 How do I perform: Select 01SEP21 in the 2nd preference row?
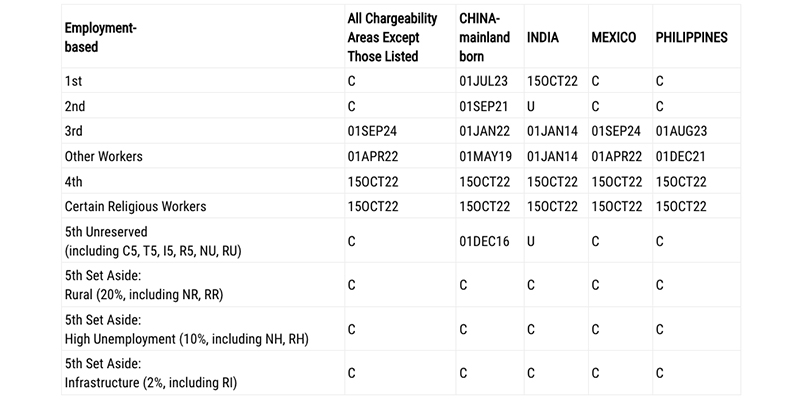[484, 106]
